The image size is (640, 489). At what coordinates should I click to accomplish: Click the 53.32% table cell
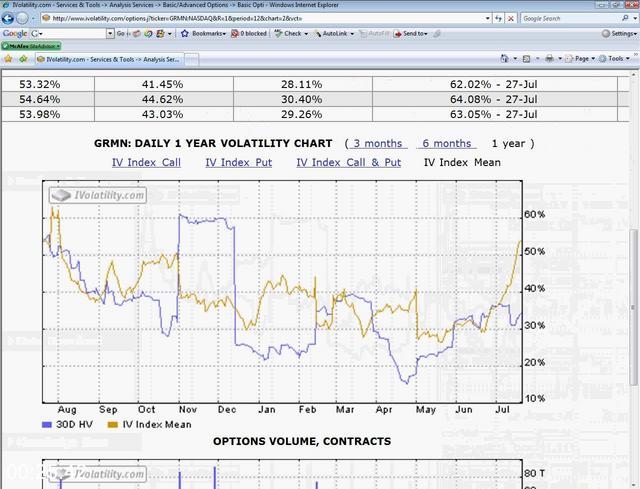point(40,84)
